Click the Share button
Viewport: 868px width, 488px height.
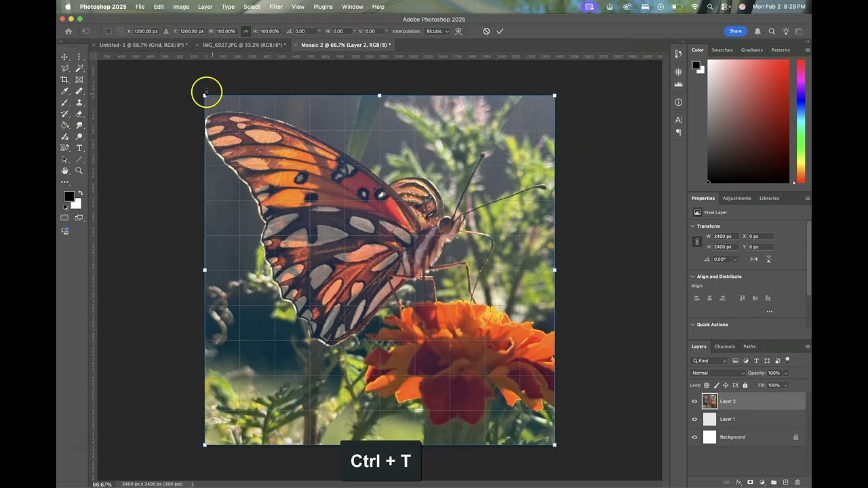pos(736,31)
